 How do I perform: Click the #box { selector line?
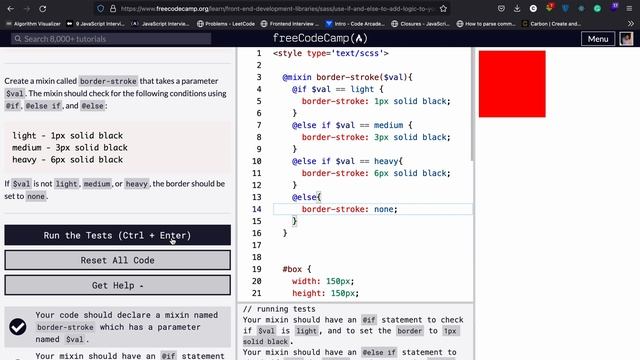[297, 269]
